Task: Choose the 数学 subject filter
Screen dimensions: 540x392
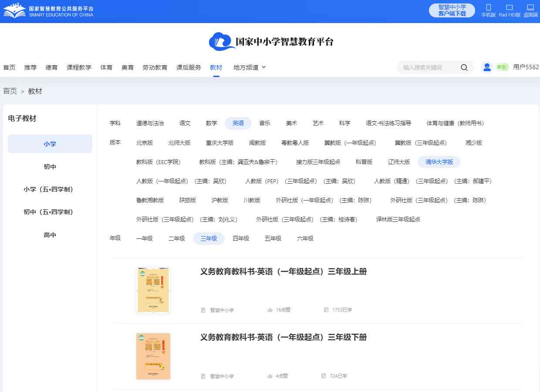Action: [x=212, y=123]
